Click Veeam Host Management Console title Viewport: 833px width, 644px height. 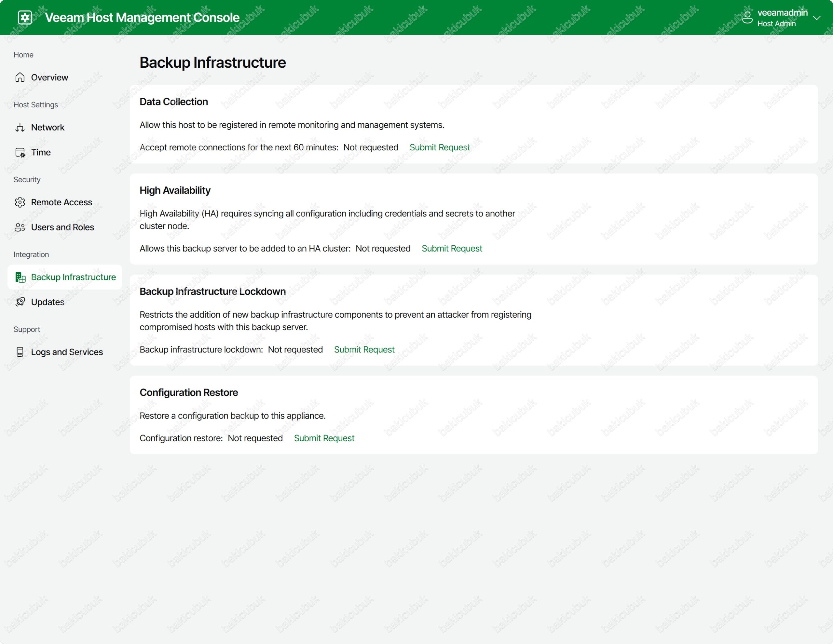tap(142, 18)
